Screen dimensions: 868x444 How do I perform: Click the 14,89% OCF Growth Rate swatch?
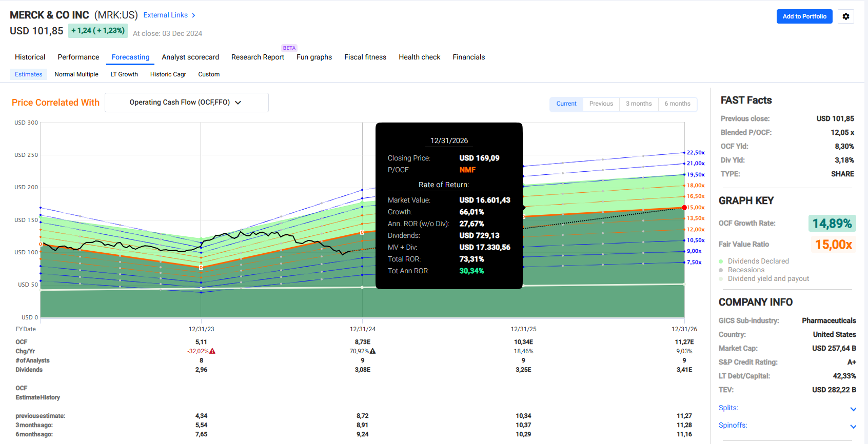pyautogui.click(x=832, y=224)
